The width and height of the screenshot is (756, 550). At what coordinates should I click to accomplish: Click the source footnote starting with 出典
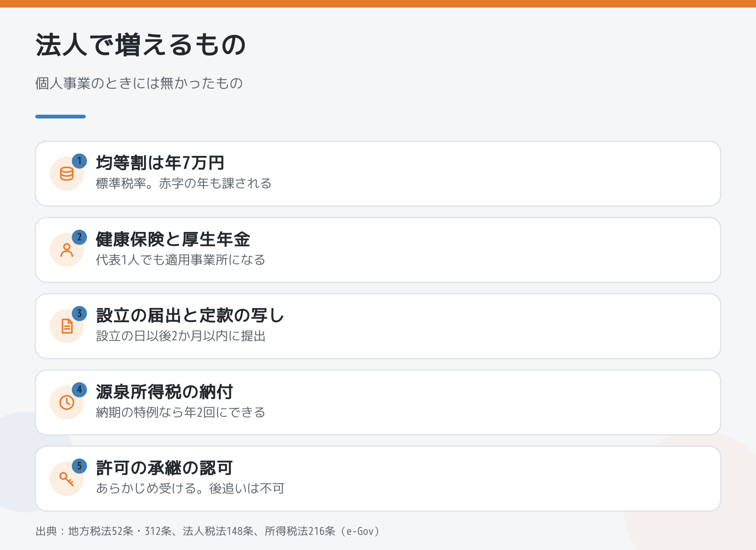(x=208, y=531)
